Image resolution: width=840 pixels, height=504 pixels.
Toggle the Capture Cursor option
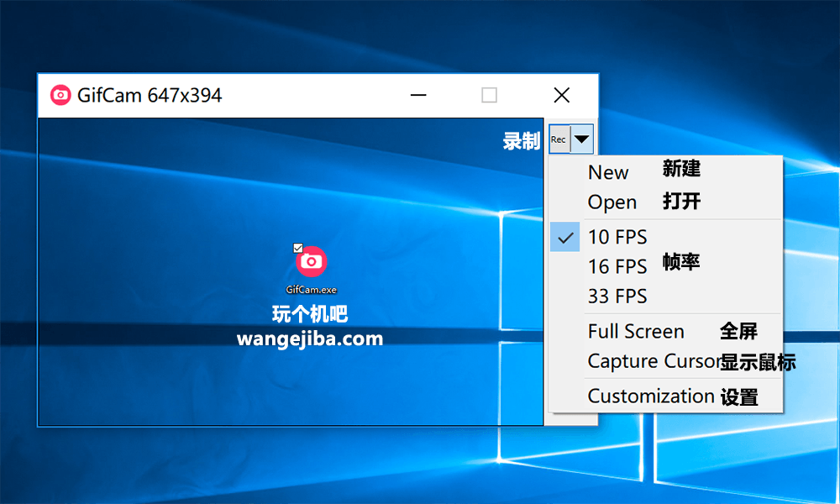click(x=654, y=361)
